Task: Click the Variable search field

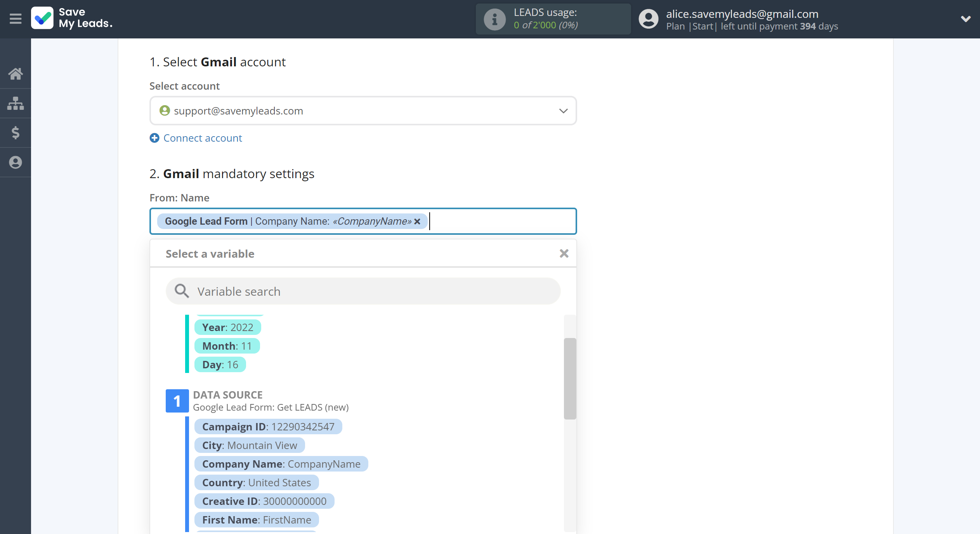Action: pyautogui.click(x=363, y=291)
